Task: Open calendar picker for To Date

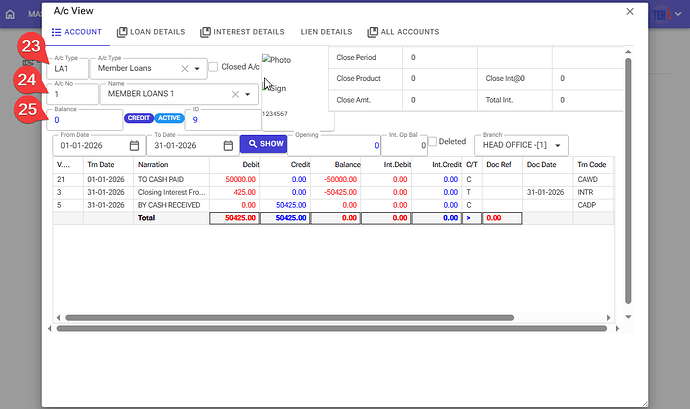Action: tap(228, 145)
